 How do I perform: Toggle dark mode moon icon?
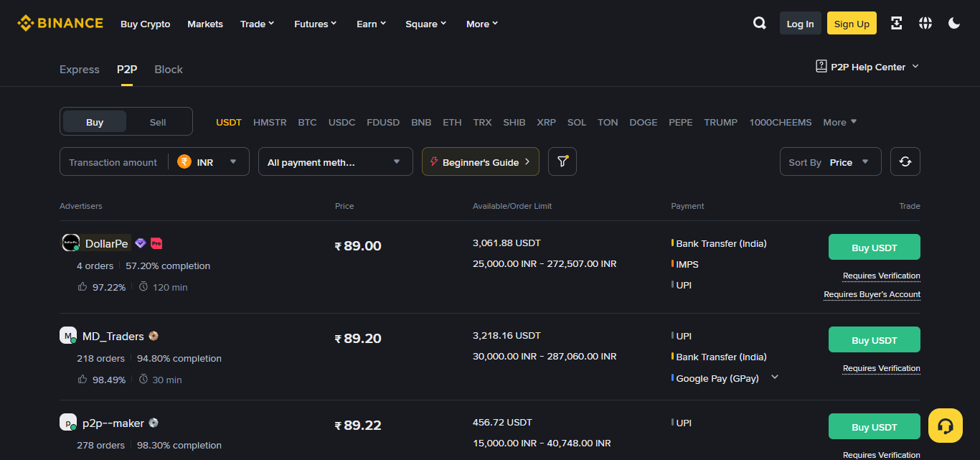tap(954, 23)
